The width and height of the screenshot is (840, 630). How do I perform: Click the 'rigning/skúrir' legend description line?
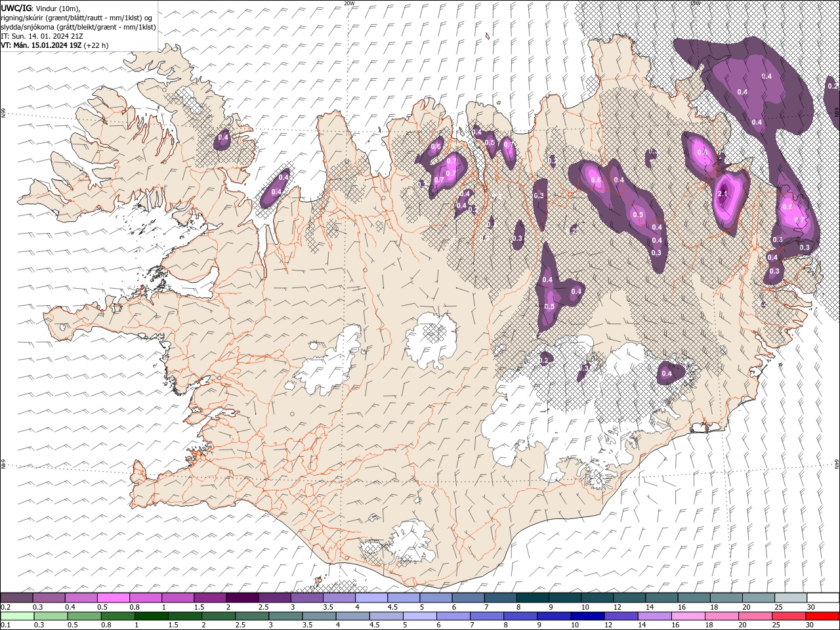77,18
